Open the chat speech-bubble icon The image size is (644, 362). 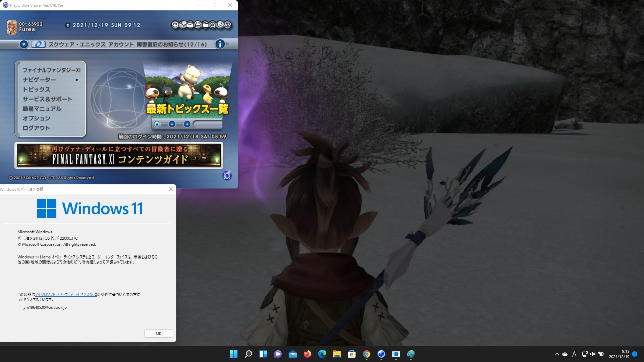[x=198, y=24]
